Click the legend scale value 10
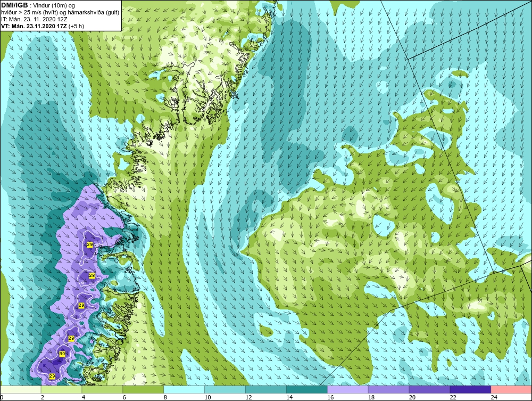The image size is (532, 401). pyautogui.click(x=207, y=397)
